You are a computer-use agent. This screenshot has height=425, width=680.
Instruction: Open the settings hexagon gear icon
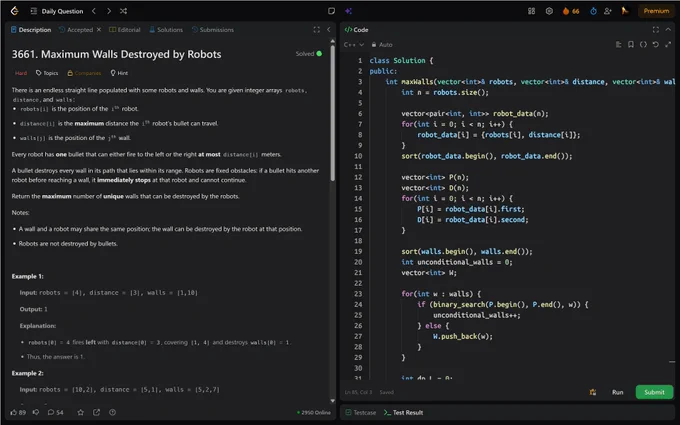(549, 11)
